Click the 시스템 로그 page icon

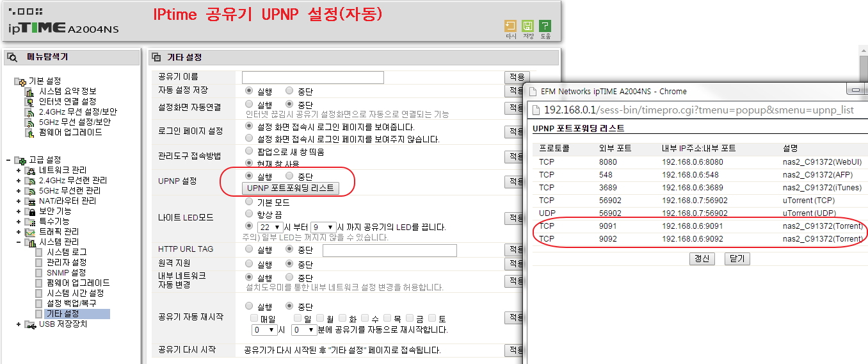(x=39, y=252)
